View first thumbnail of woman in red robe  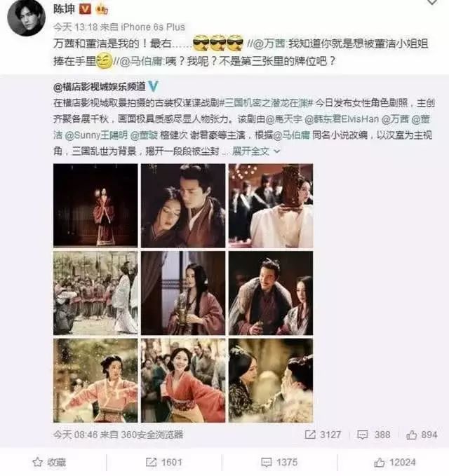95,205
